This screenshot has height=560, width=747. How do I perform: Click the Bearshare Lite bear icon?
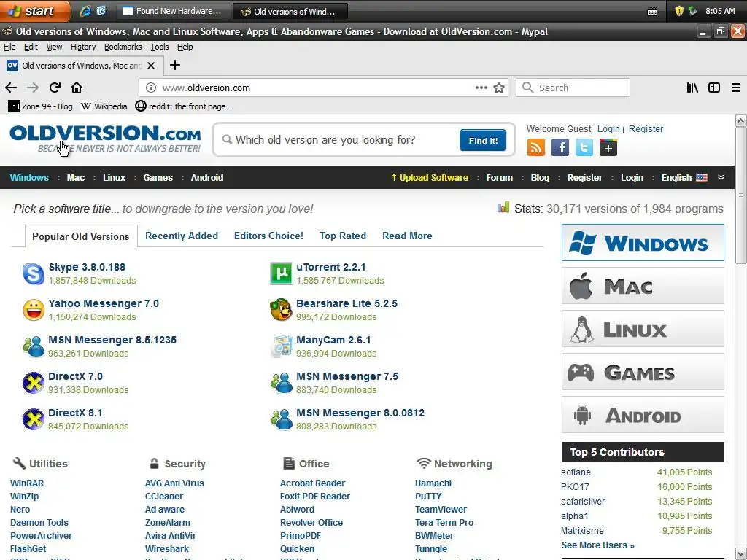click(x=282, y=310)
